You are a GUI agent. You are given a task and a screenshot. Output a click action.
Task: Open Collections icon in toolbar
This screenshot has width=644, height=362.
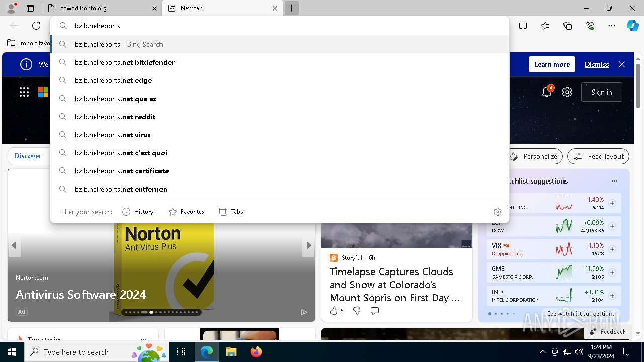click(568, 26)
